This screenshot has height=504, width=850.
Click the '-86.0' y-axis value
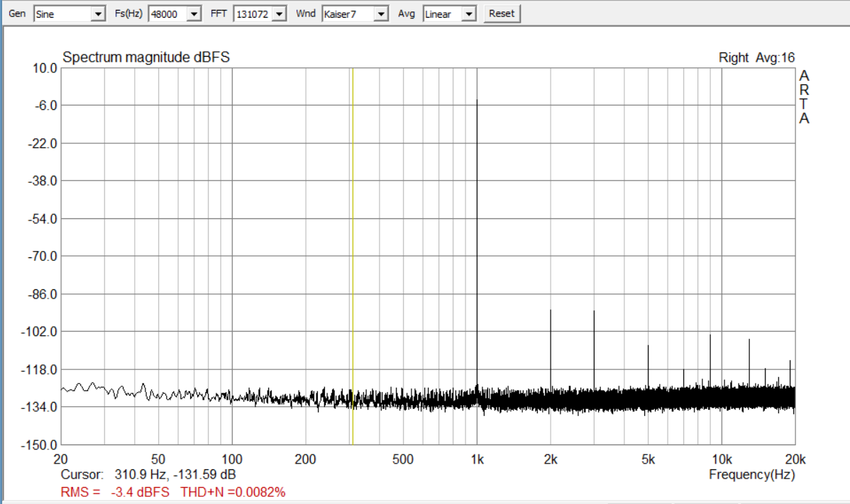click(43, 294)
